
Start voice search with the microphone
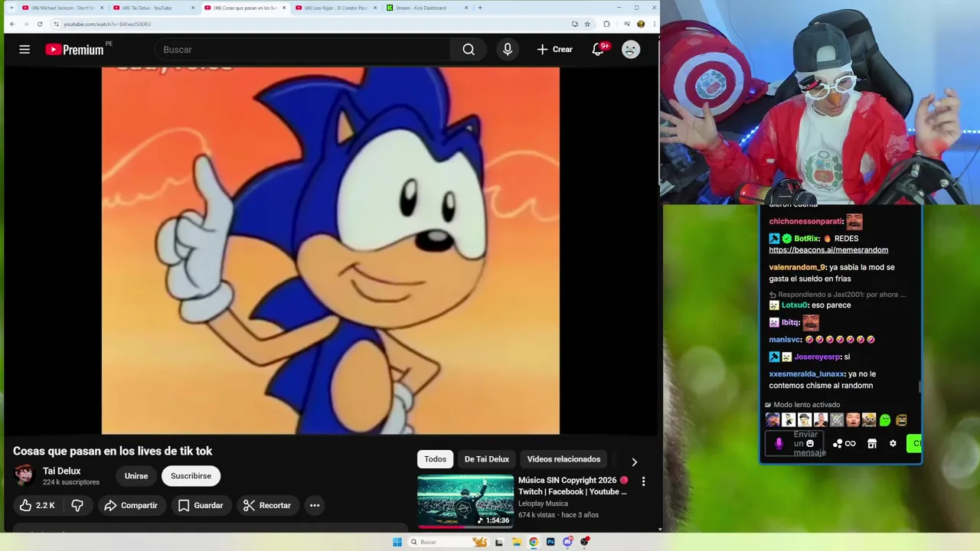[507, 49]
